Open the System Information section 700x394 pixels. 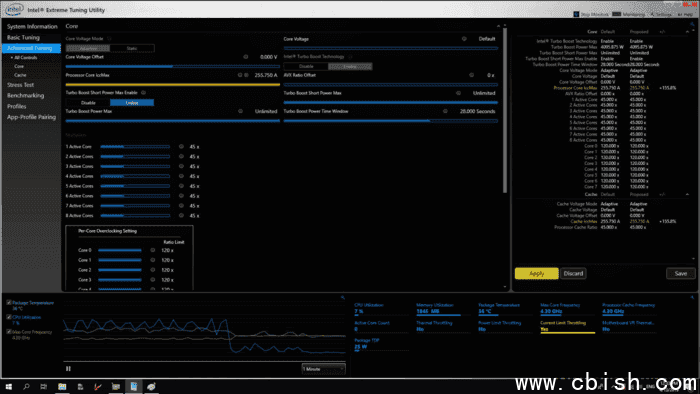tap(32, 26)
